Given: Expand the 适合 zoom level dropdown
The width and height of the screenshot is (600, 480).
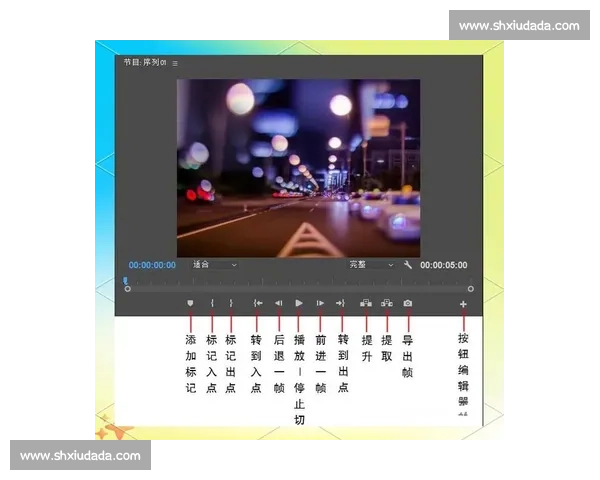Looking at the screenshot, I should point(215,265).
